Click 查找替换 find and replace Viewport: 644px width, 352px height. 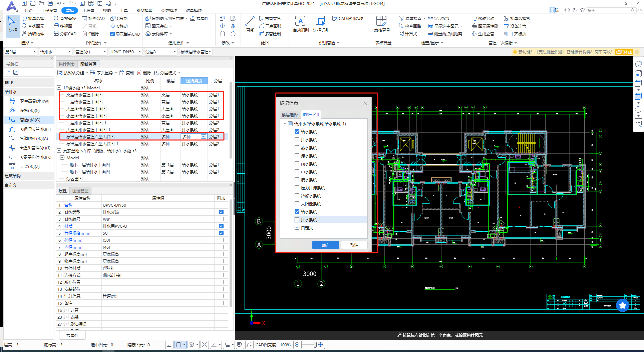(x=65, y=18)
